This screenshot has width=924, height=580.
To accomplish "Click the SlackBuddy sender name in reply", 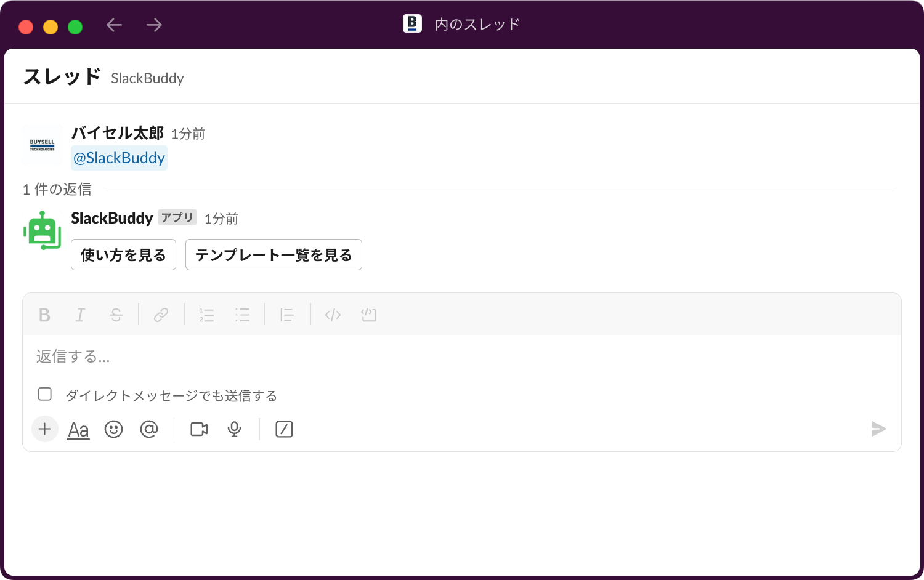I will (x=112, y=219).
